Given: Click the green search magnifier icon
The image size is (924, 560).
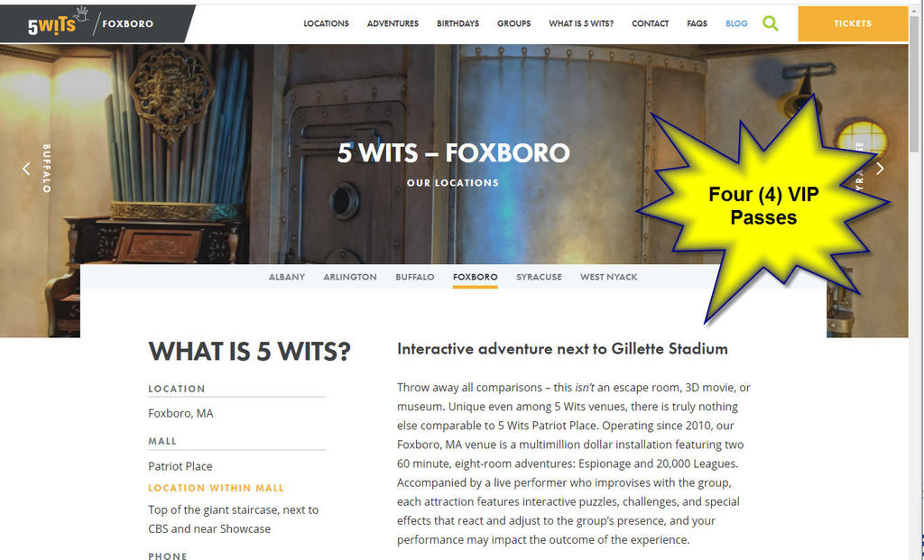Looking at the screenshot, I should (771, 23).
